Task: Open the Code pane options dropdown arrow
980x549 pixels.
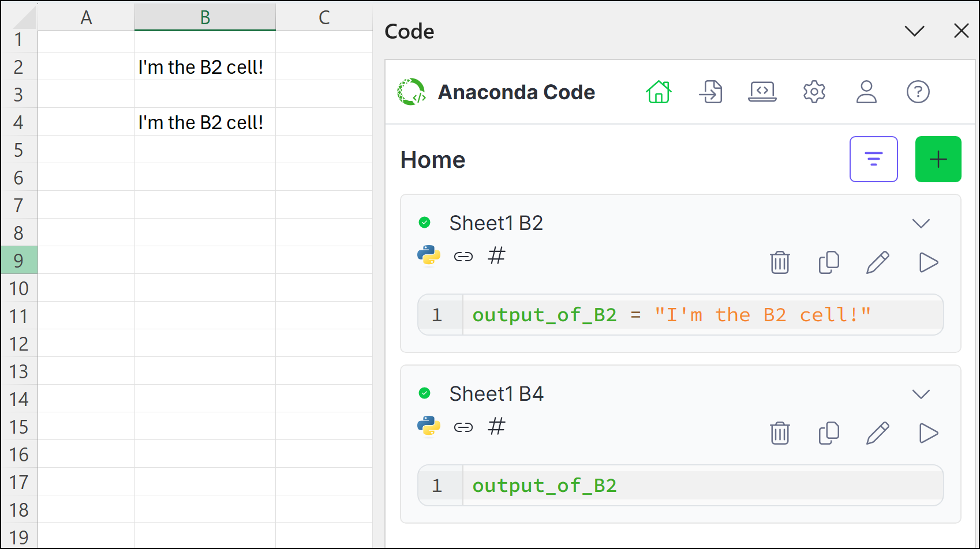Action: click(914, 31)
